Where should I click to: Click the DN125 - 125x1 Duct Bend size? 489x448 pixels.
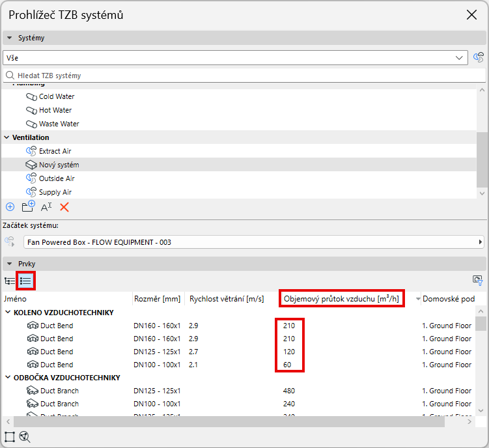pos(157,352)
